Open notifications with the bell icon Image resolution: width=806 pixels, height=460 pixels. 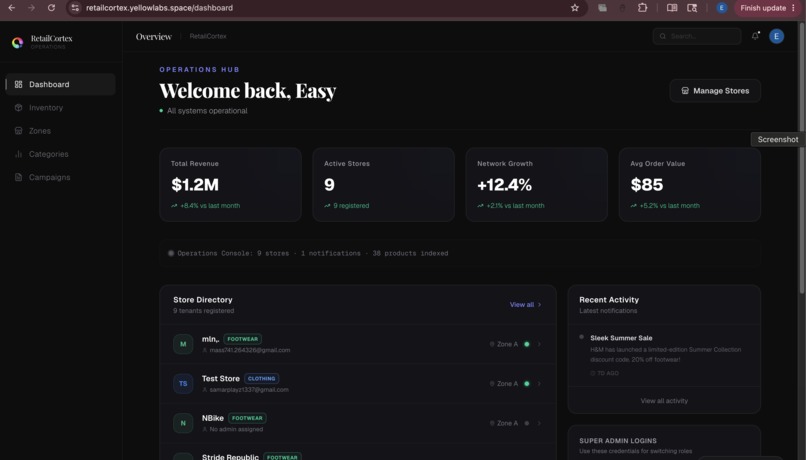(x=755, y=36)
